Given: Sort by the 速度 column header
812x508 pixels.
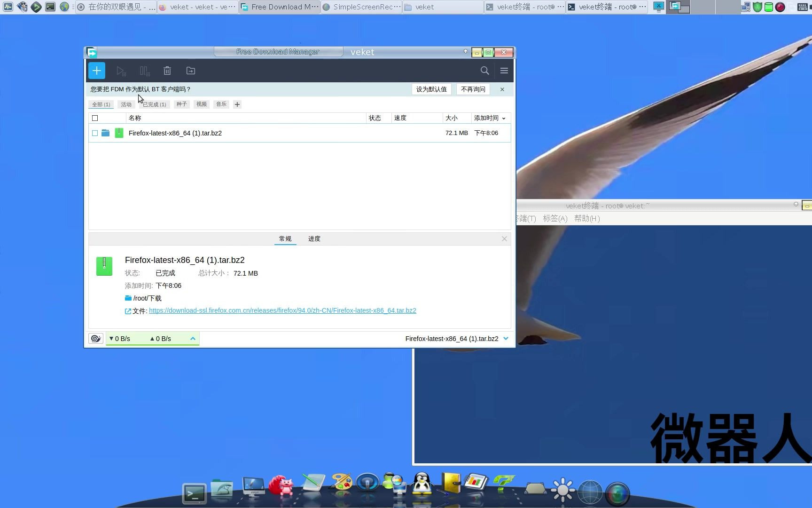Looking at the screenshot, I should [417, 118].
